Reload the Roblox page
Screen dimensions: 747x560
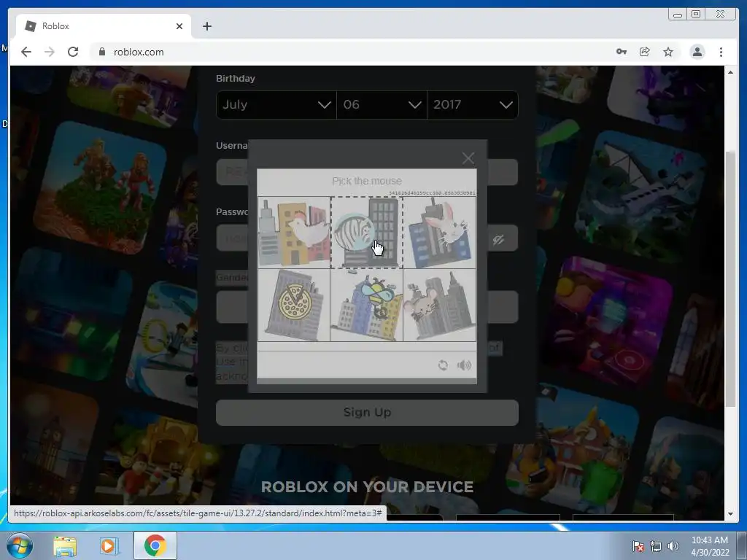tap(73, 52)
